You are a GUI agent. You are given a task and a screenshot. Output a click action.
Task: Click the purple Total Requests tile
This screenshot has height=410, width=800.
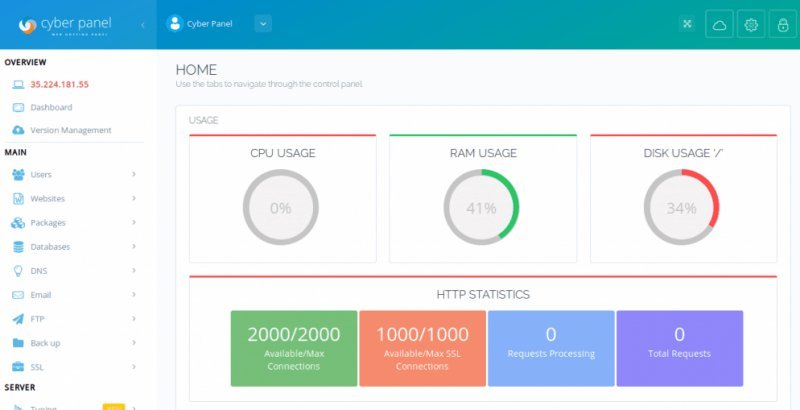coord(680,349)
